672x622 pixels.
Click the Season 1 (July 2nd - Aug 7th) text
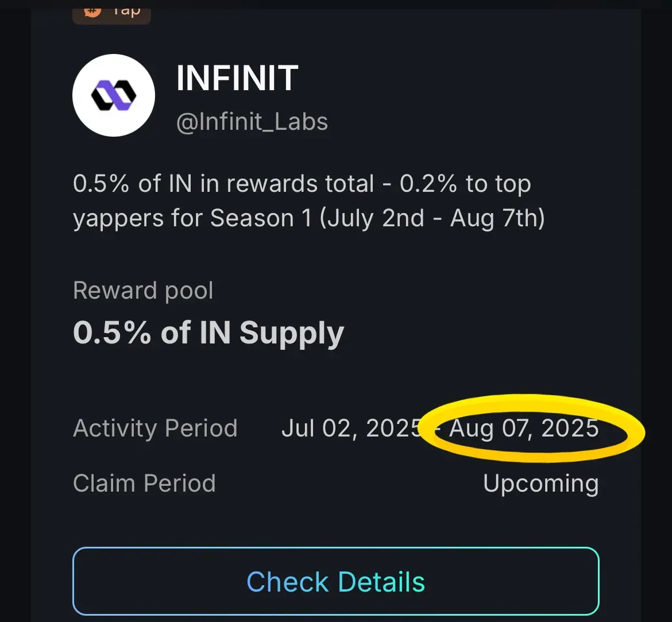(x=377, y=218)
